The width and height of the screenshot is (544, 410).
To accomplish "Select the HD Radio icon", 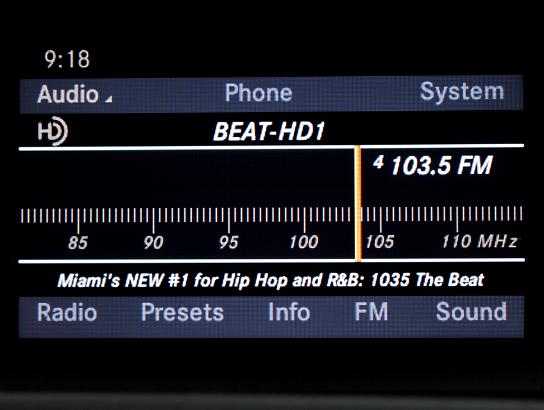I will [52, 131].
